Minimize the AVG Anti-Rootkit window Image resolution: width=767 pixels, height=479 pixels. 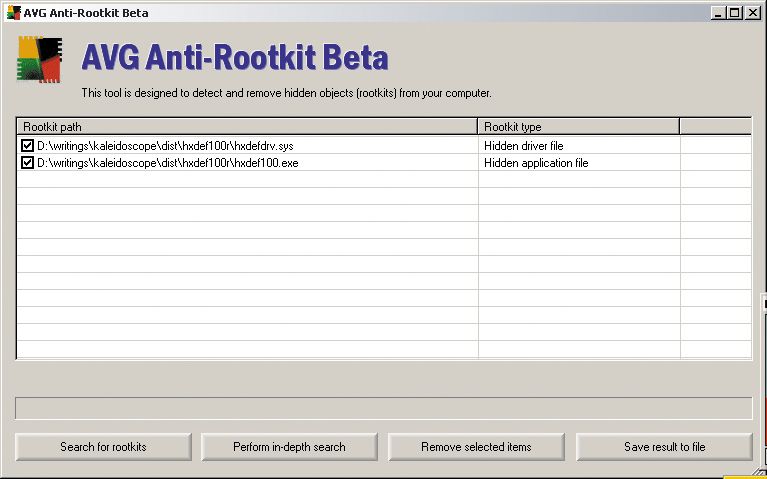tap(719, 12)
